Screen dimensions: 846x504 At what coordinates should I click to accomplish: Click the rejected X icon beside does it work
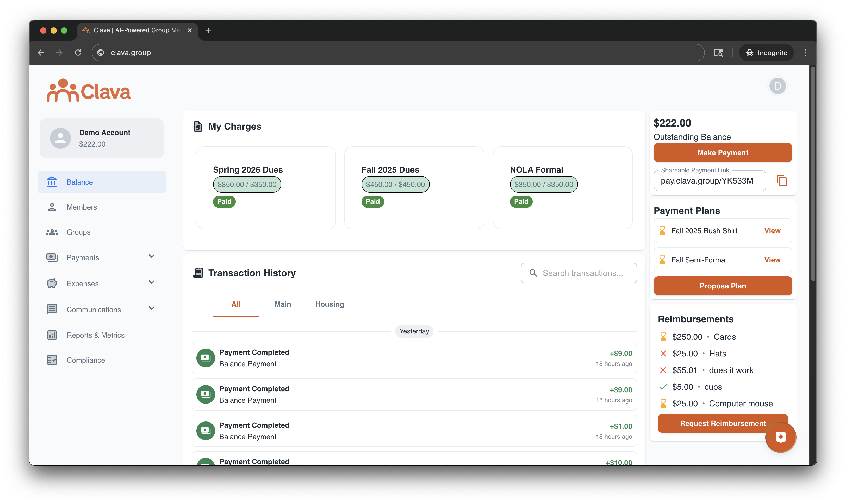pyautogui.click(x=663, y=370)
